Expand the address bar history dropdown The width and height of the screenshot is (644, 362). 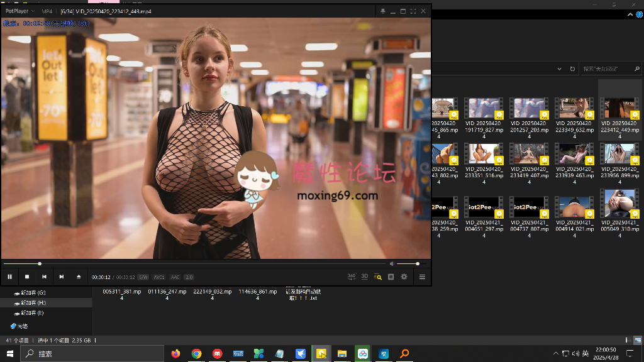[x=560, y=69]
